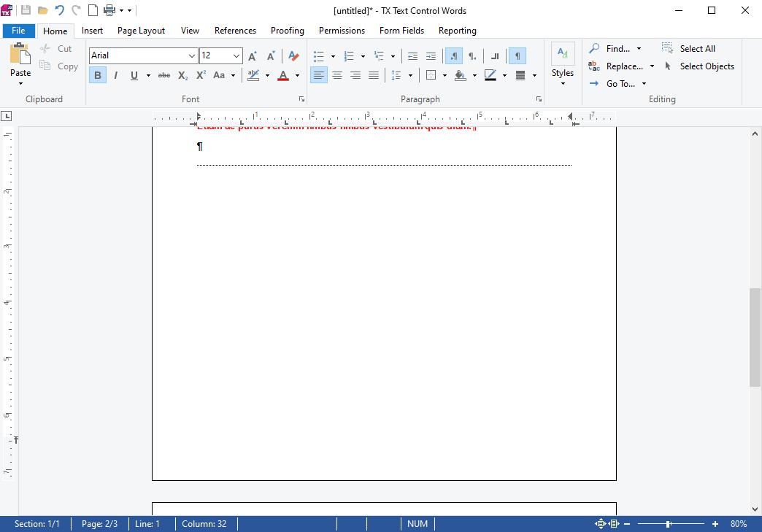Apply subscript formatting
The image size is (762, 532).
(x=182, y=75)
